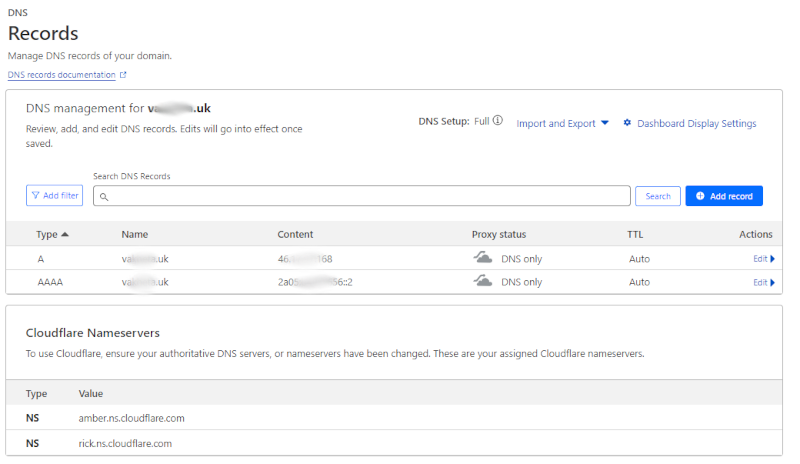Click the grey cloud icon in A record row
Viewport: 800px width, 464px height.
[x=483, y=258]
